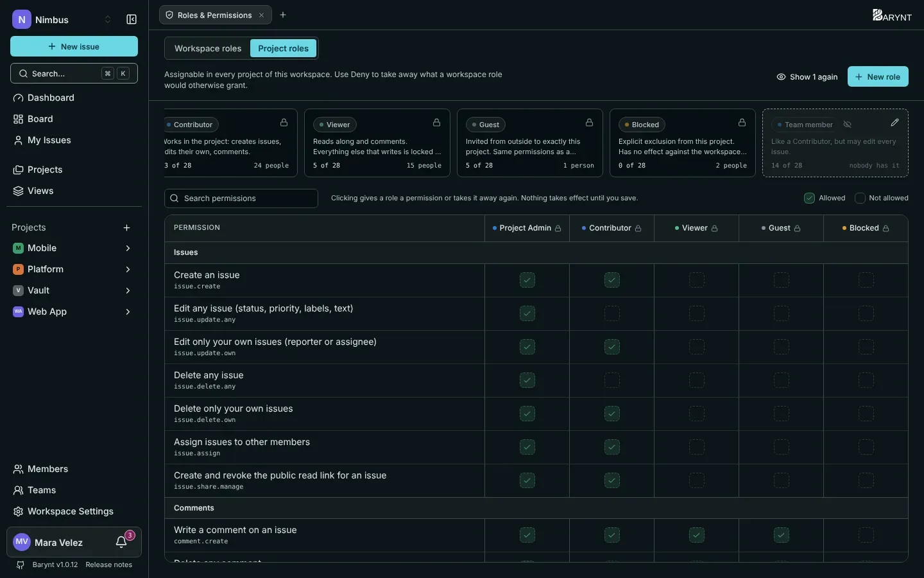Screen dimensions: 924x578
Task: Check Edit any issue for Contributor
Action: [612, 313]
